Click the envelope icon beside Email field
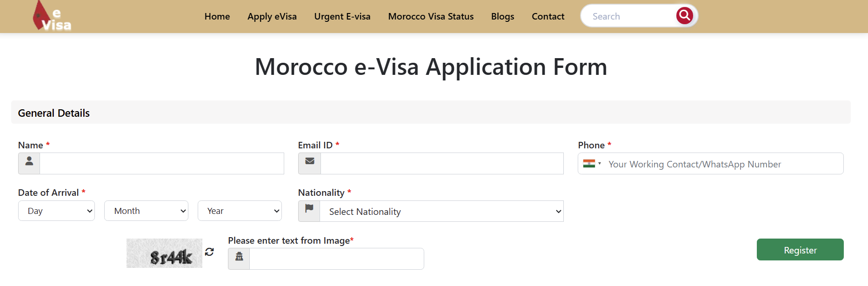 pos(310,163)
